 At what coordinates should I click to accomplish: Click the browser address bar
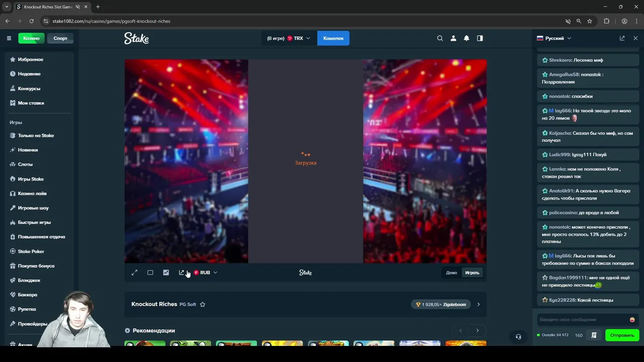click(302, 21)
